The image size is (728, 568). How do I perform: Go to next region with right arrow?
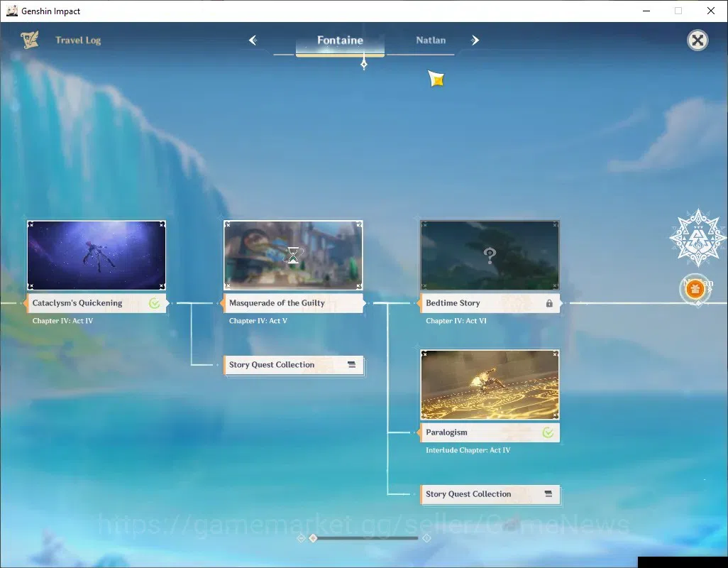point(475,40)
